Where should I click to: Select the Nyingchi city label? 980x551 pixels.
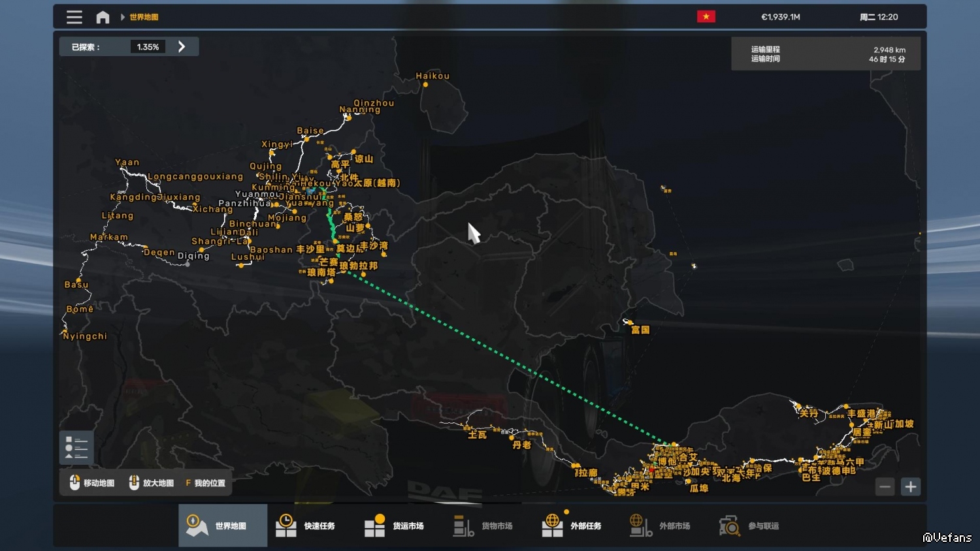point(85,336)
